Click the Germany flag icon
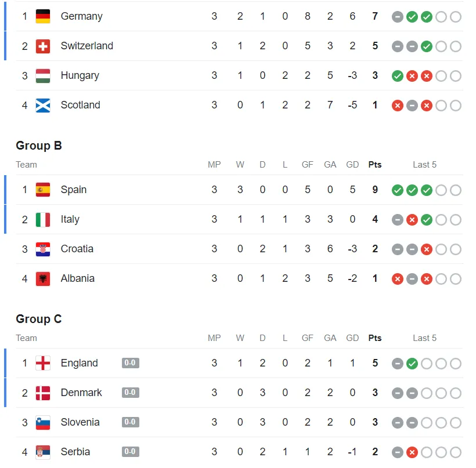The height and width of the screenshot is (468, 476). 43,16
